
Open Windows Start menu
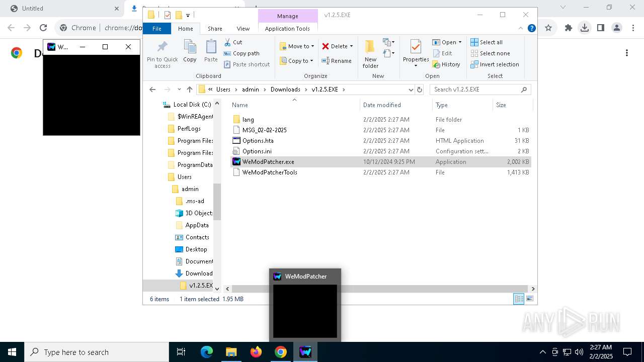12,352
